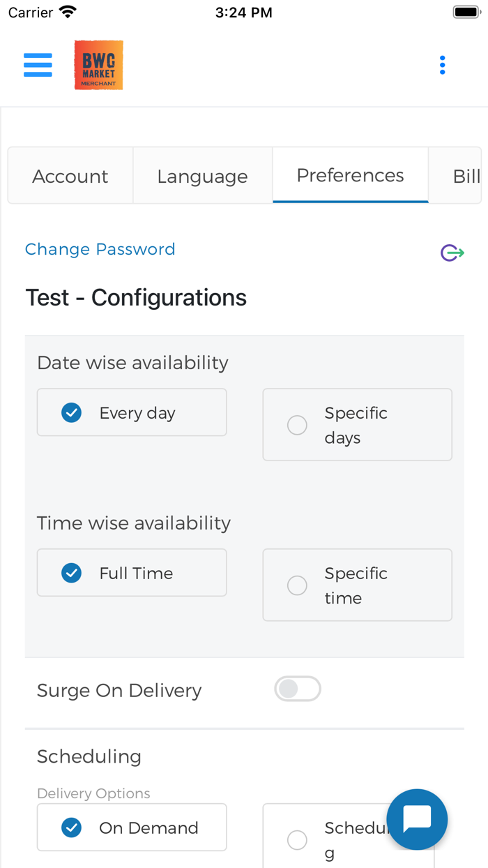Image resolution: width=488 pixels, height=868 pixels.
Task: Choose Full Time availability
Action: 132,574
